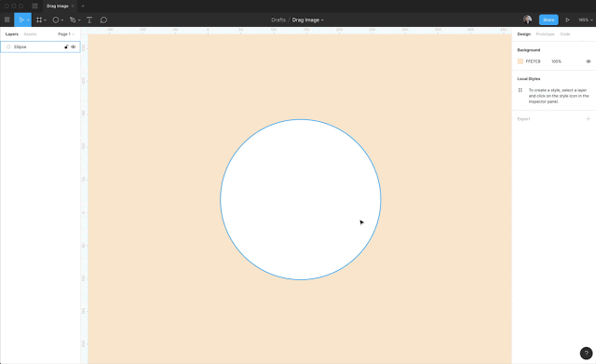
Task: Add an export setting with plus
Action: click(588, 119)
